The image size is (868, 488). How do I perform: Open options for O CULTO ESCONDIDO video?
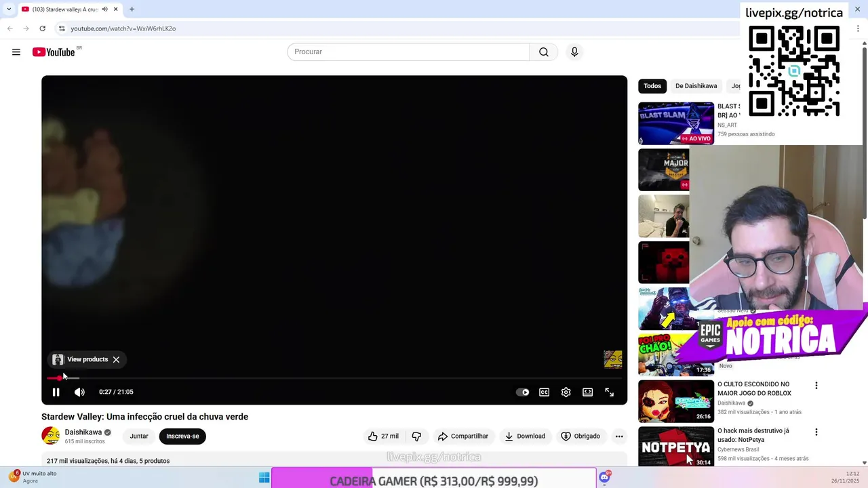[816, 385]
